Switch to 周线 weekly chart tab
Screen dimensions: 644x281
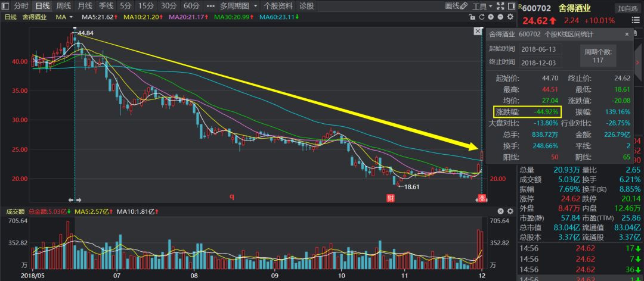click(64, 6)
